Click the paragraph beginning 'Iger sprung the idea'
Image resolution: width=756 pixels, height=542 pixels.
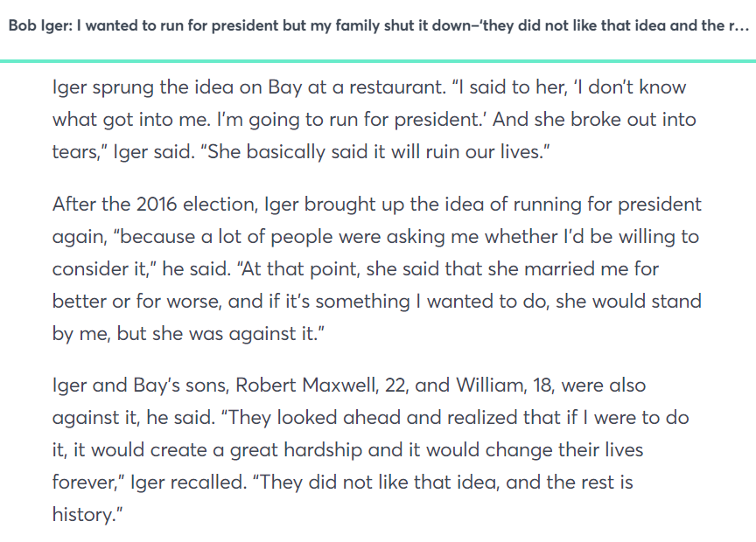click(374, 120)
